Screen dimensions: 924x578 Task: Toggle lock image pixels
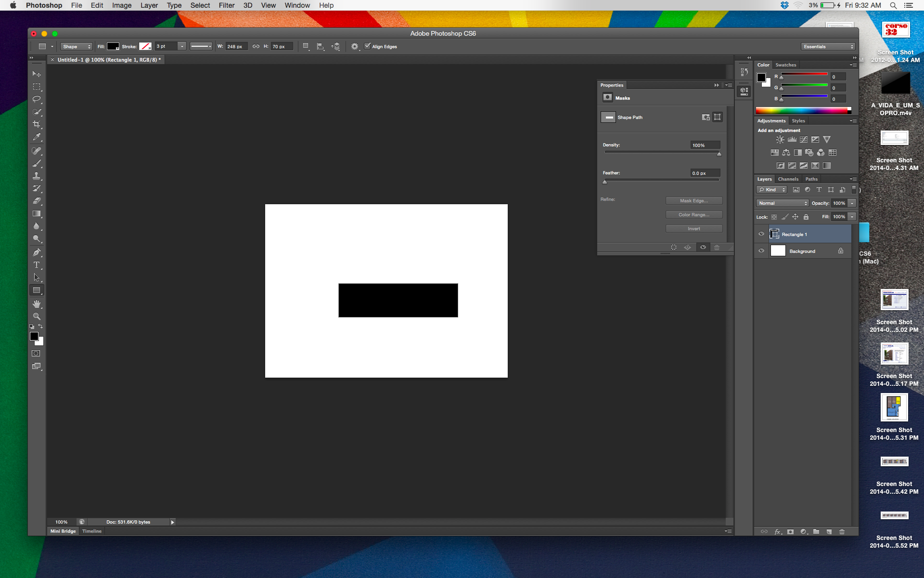click(784, 217)
